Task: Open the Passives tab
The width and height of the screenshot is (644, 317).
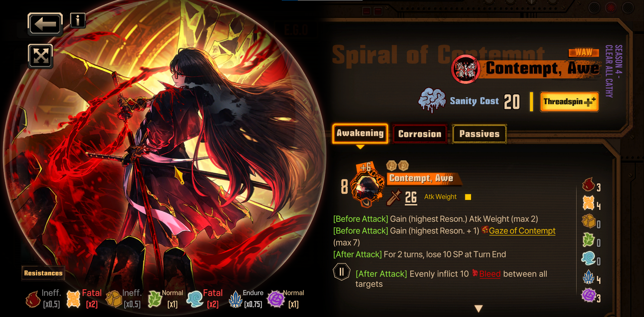Action: [479, 134]
